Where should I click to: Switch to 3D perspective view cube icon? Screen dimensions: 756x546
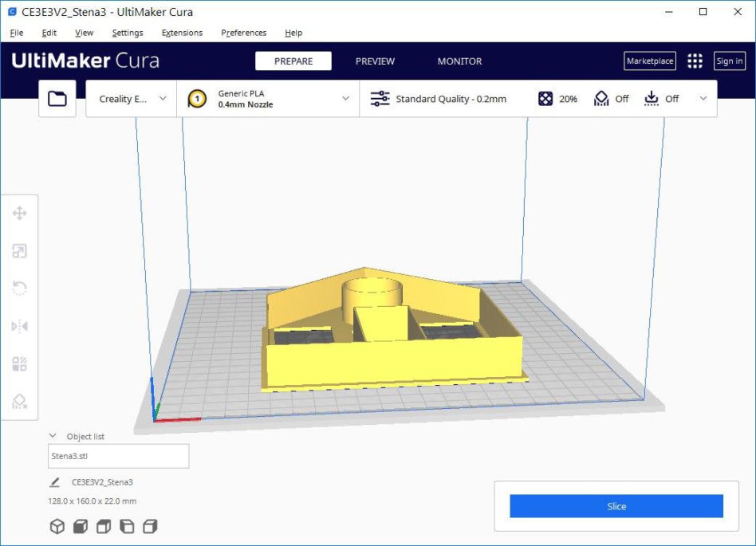pyautogui.click(x=57, y=526)
